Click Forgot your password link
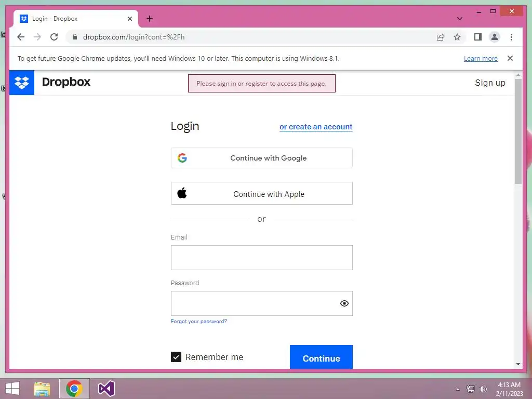532x399 pixels. tap(199, 321)
